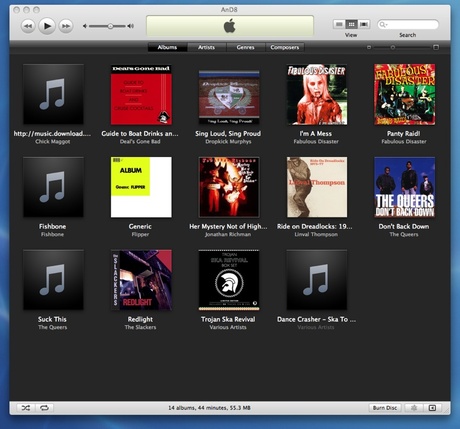This screenshot has height=429, width=460.
Task: Click artist name 'Deal's Gone Bad'
Action: tap(140, 142)
